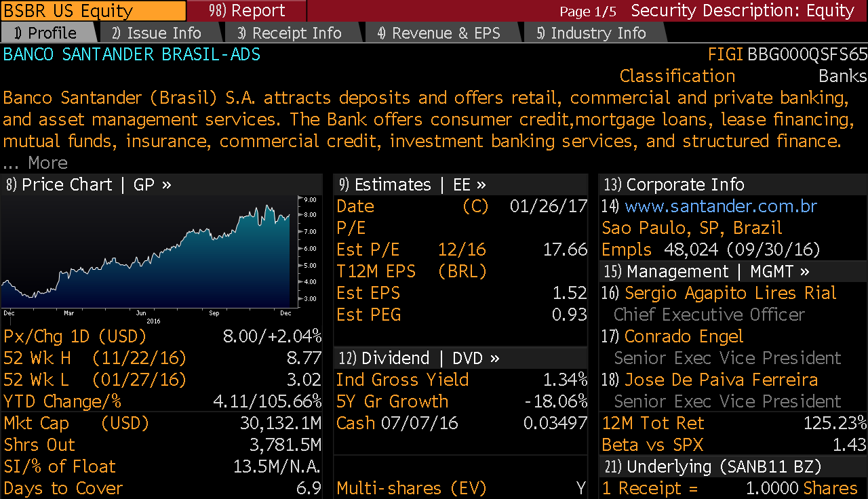This screenshot has width=868, height=499.
Task: Open Conrado Engel management entry
Action: [684, 336]
